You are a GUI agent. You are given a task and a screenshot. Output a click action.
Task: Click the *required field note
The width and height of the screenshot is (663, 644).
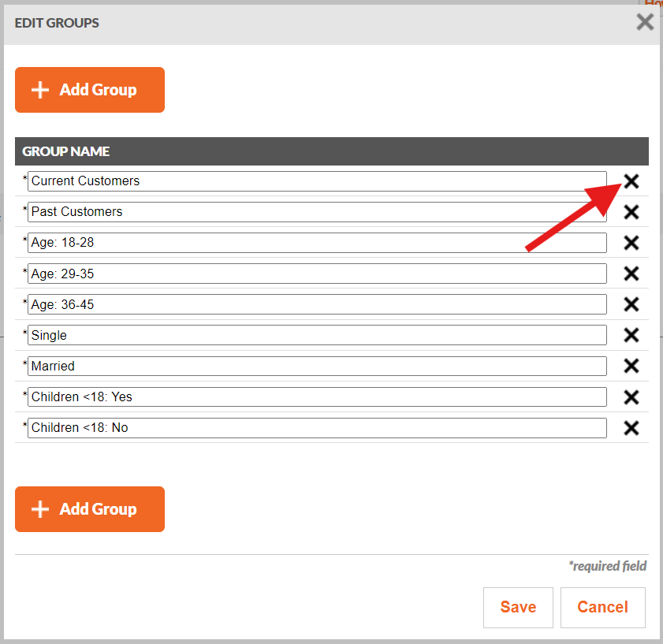click(x=608, y=566)
